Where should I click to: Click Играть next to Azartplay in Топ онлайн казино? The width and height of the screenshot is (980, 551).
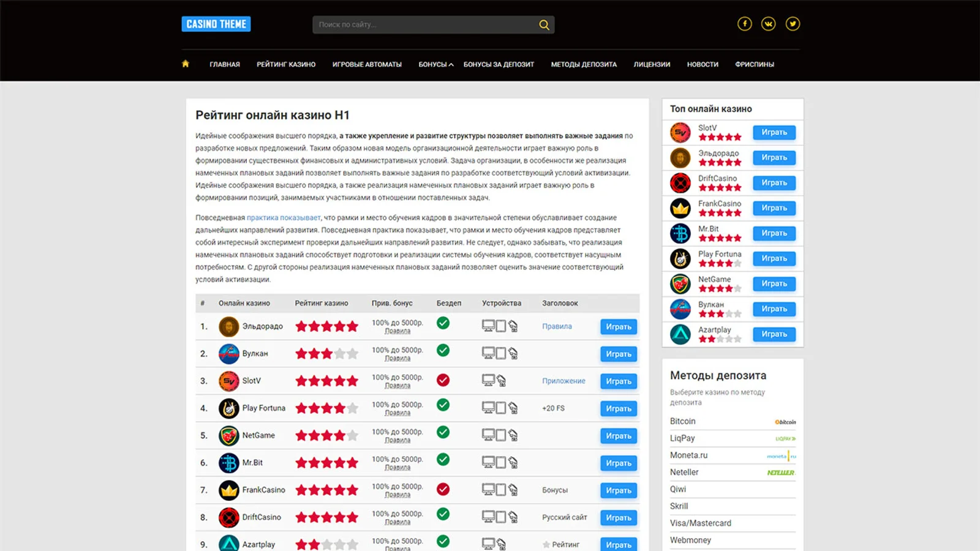click(774, 334)
